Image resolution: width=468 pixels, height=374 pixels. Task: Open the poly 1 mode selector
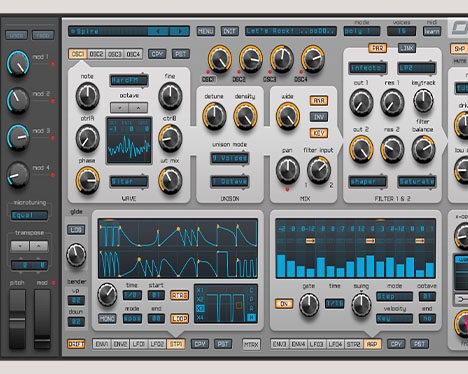(362, 31)
